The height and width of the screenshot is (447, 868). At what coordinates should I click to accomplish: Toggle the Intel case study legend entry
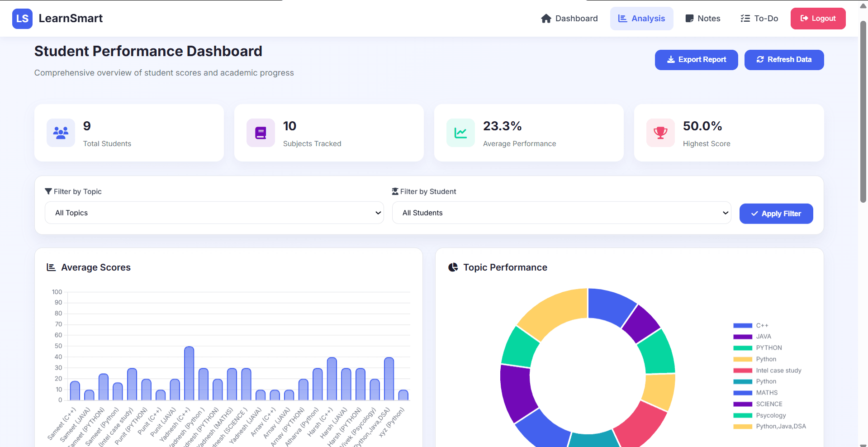[767, 371]
